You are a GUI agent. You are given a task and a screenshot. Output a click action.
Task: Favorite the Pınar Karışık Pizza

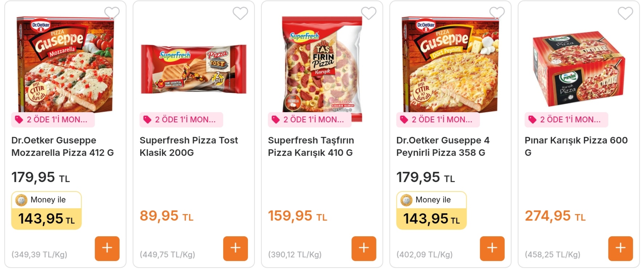coord(625,13)
